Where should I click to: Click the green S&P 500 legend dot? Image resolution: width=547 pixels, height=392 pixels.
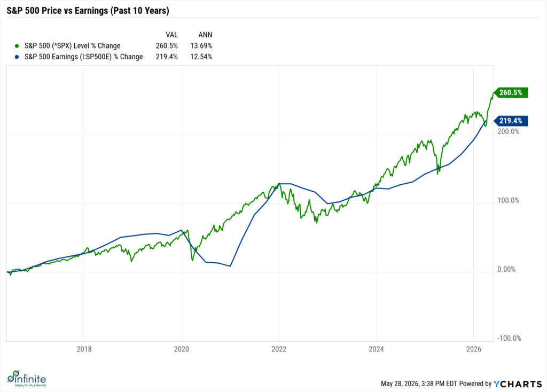coord(17,46)
